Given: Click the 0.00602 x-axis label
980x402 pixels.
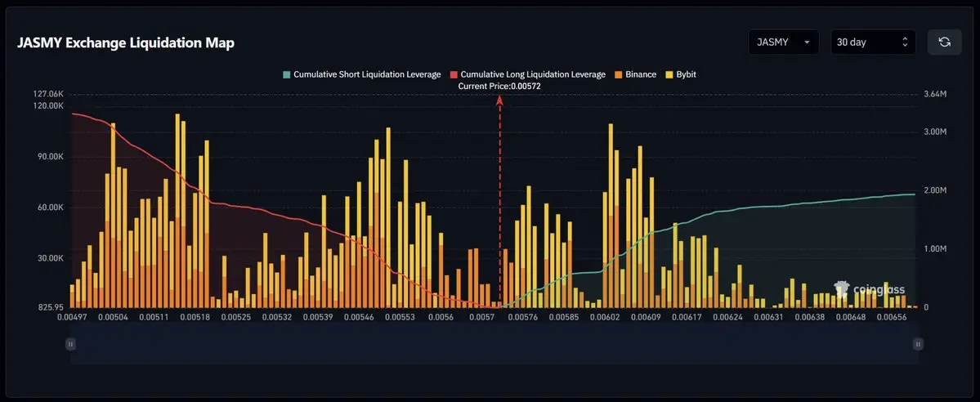Looking at the screenshot, I should pyautogui.click(x=605, y=318).
